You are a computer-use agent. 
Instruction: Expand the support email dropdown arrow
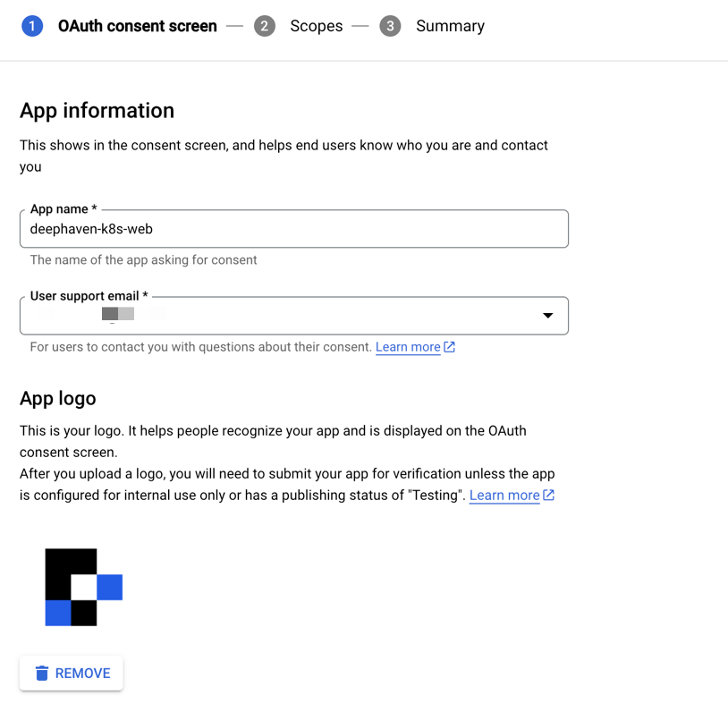(x=548, y=316)
